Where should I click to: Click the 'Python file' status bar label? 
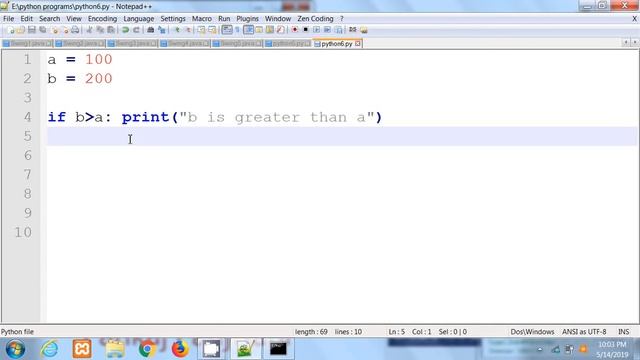click(x=18, y=332)
